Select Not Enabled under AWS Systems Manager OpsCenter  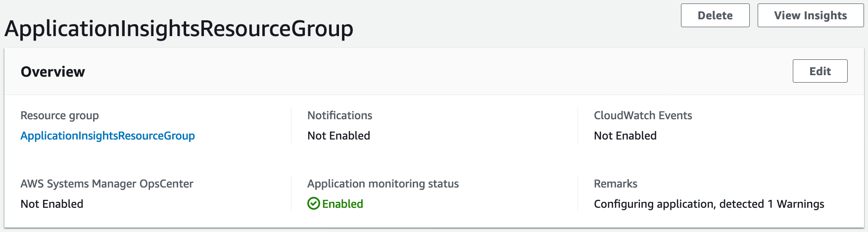click(52, 204)
